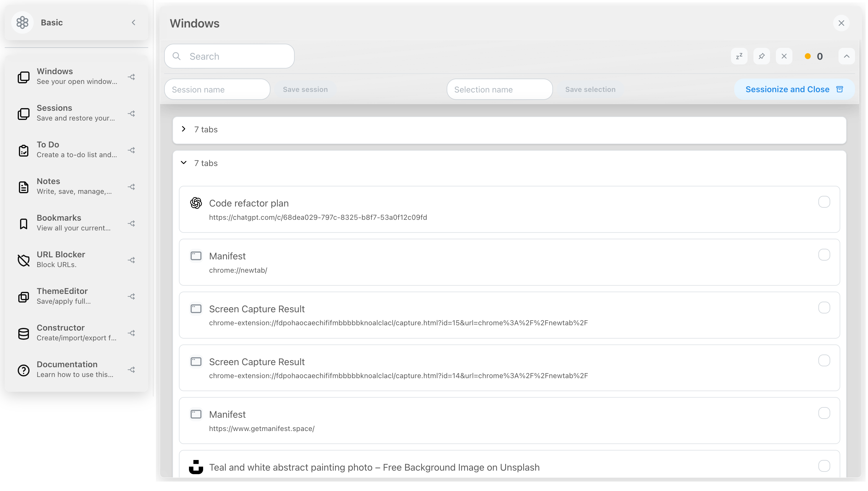The width and height of the screenshot is (868, 491).
Task: Expand the first collapsed 7 tabs window
Action: [184, 129]
